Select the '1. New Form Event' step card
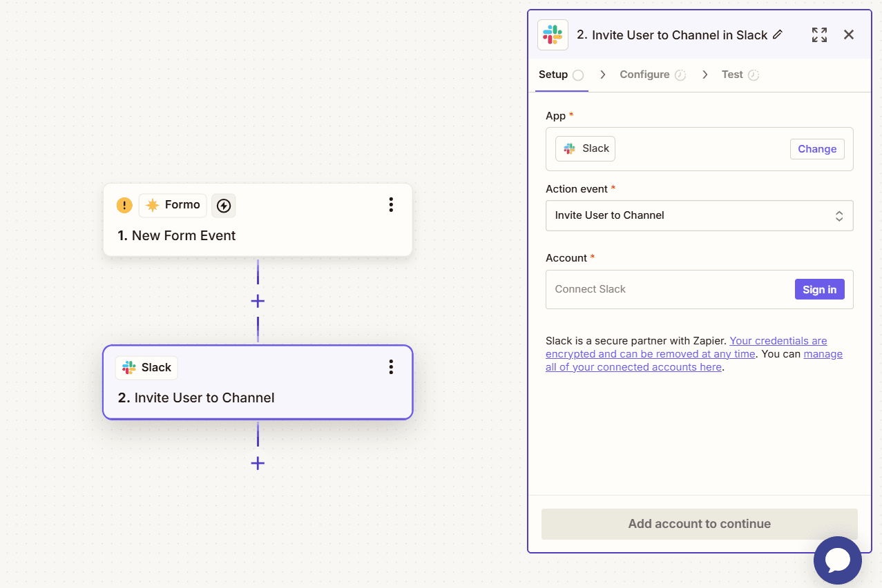Image resolution: width=882 pixels, height=588 pixels. tap(258, 219)
